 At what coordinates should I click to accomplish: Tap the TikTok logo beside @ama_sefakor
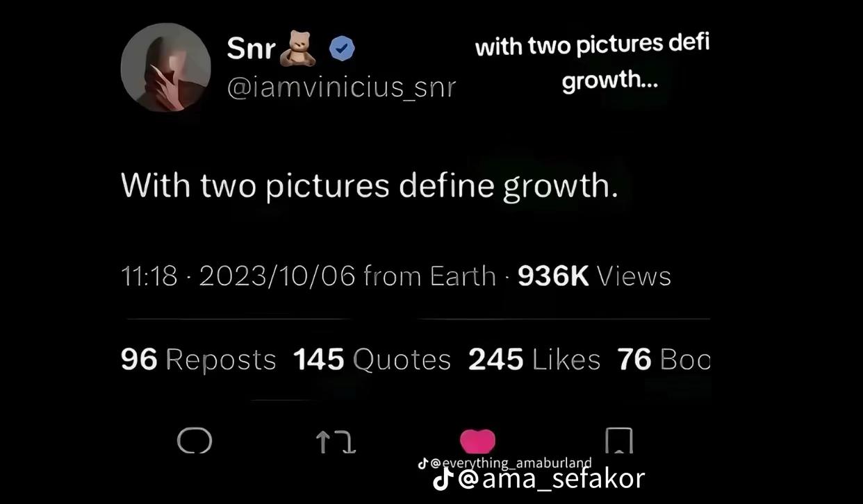(443, 478)
